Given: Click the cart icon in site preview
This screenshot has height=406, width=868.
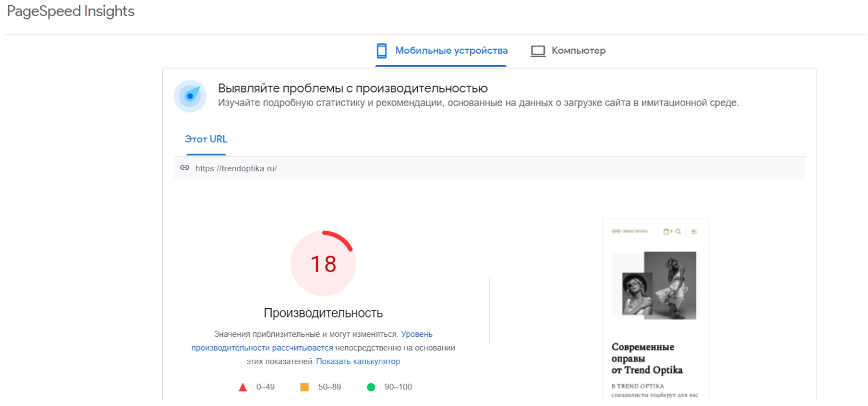Looking at the screenshot, I should pos(667,232).
